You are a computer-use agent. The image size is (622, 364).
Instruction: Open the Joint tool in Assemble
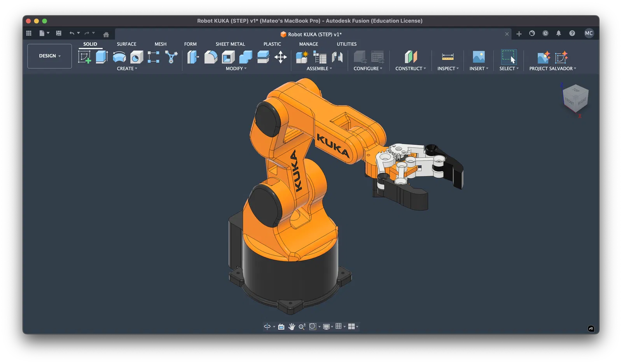pos(337,57)
